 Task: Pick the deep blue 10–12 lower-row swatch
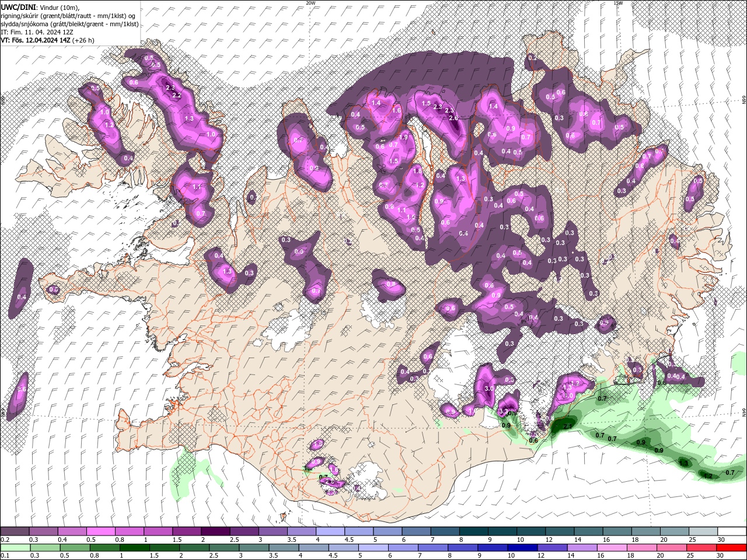pyautogui.click(x=522, y=548)
